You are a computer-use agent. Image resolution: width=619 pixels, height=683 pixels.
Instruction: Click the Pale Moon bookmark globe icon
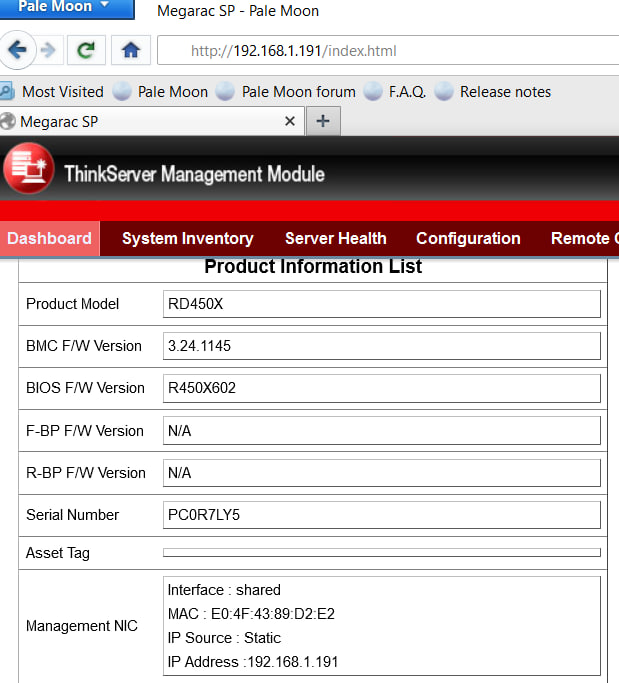pyautogui.click(x=122, y=91)
